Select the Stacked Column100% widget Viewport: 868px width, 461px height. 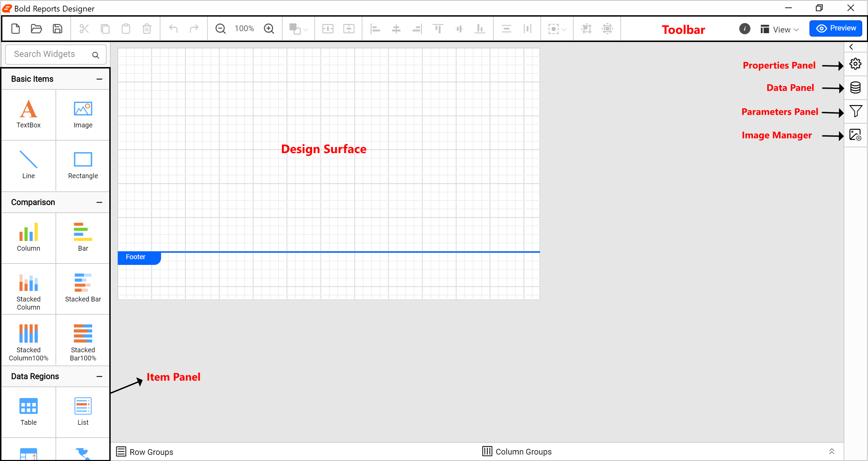28,340
